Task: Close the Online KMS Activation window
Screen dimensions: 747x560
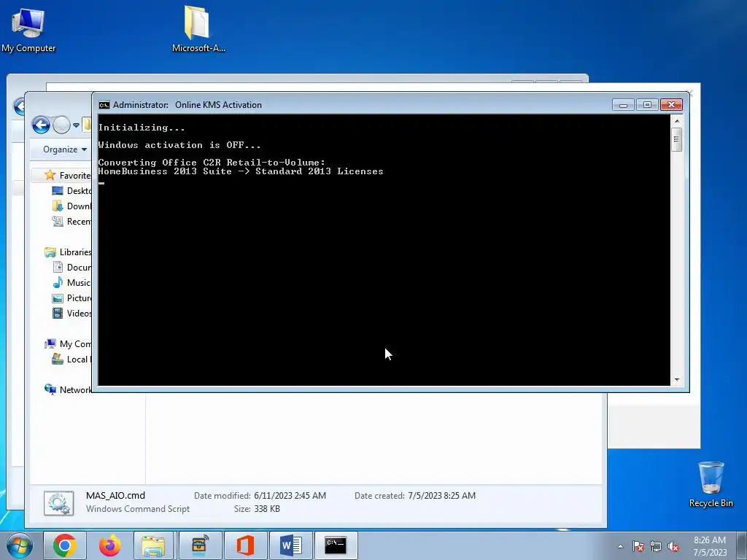Action: coord(671,105)
